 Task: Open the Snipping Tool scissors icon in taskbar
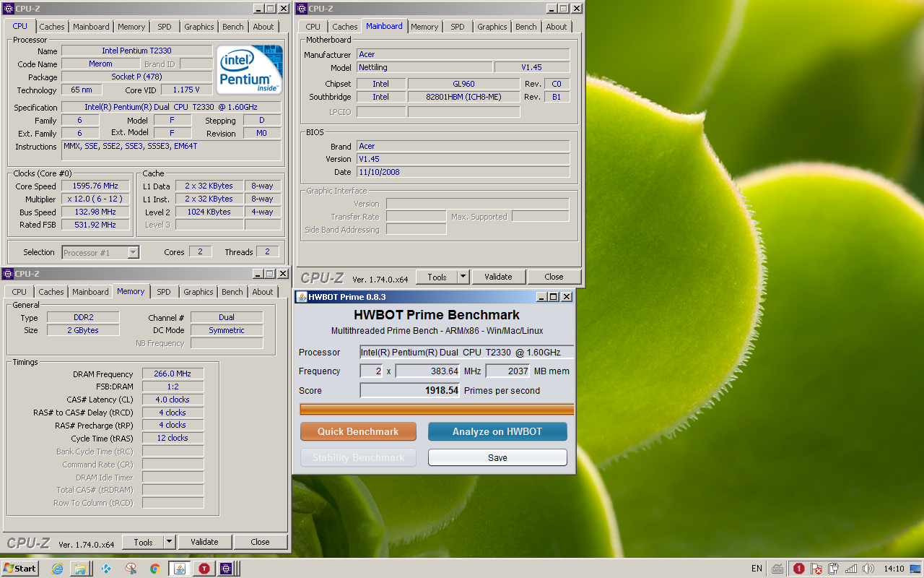tap(131, 569)
